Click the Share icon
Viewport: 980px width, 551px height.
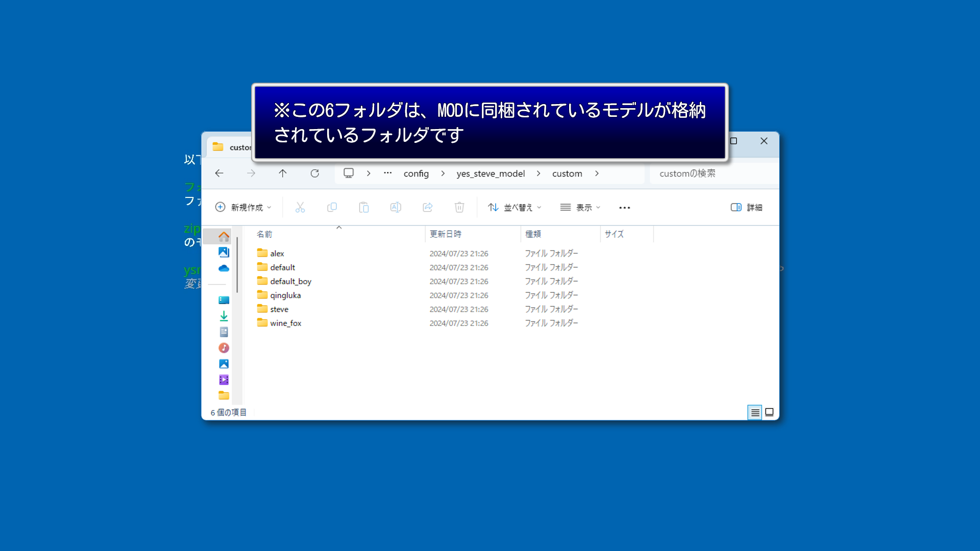tap(428, 207)
